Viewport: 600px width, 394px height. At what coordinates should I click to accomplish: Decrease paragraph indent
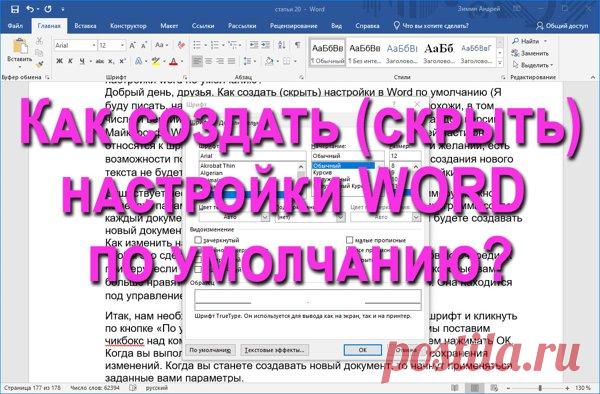pos(254,45)
